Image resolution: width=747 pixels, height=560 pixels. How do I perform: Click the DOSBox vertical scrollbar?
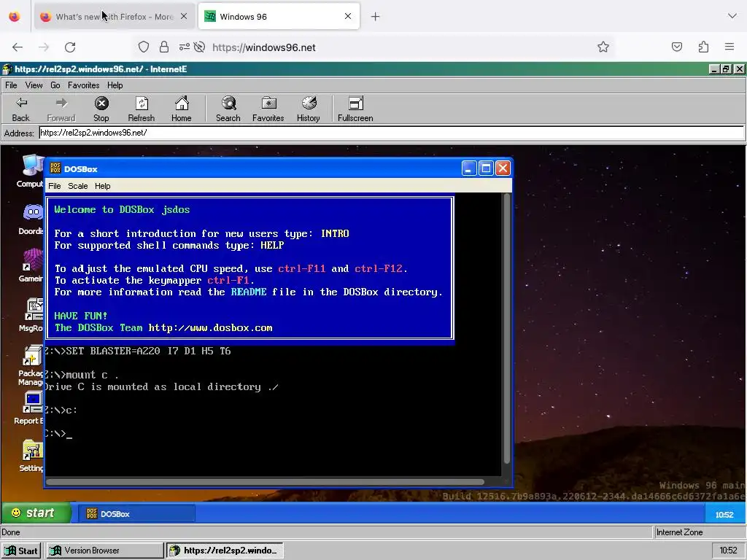pyautogui.click(x=507, y=329)
